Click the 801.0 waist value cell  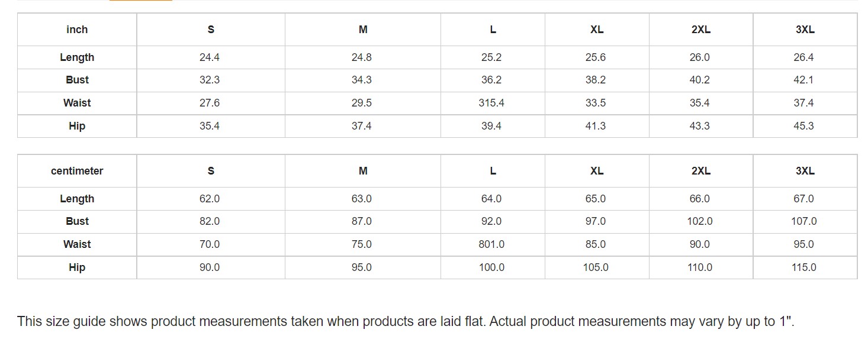point(491,244)
